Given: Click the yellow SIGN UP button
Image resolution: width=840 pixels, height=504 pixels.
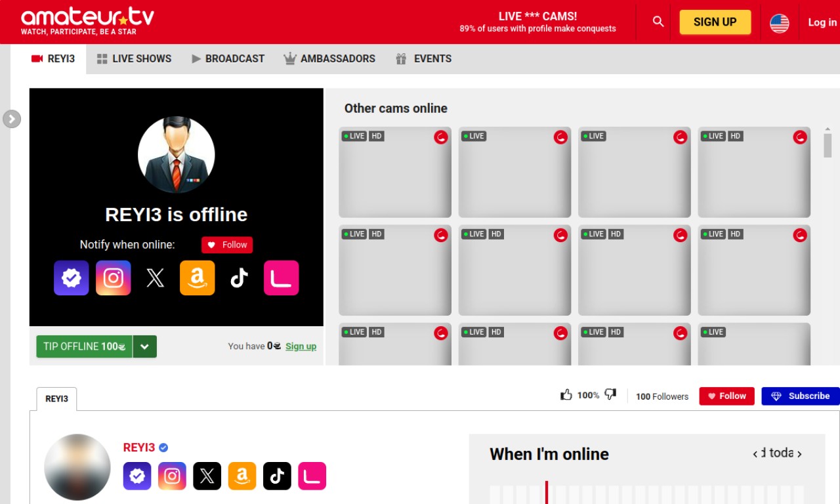Looking at the screenshot, I should pyautogui.click(x=715, y=22).
